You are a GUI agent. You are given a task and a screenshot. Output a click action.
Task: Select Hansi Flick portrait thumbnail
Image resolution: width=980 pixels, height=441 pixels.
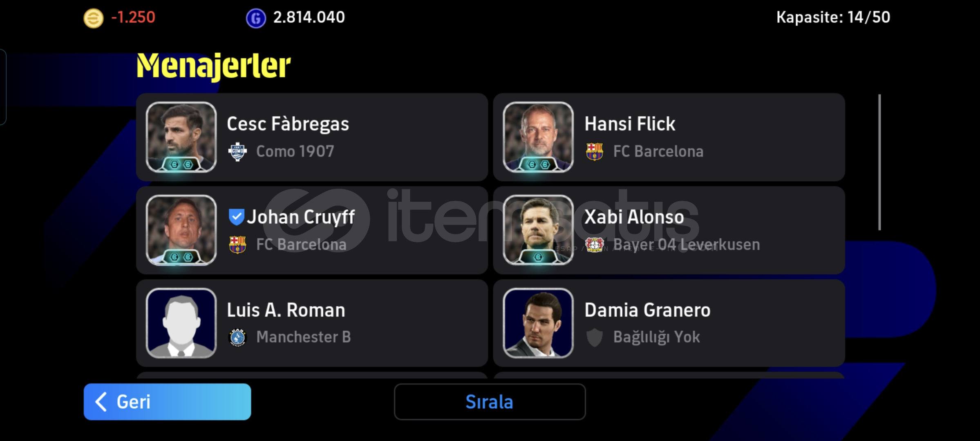coord(538,137)
